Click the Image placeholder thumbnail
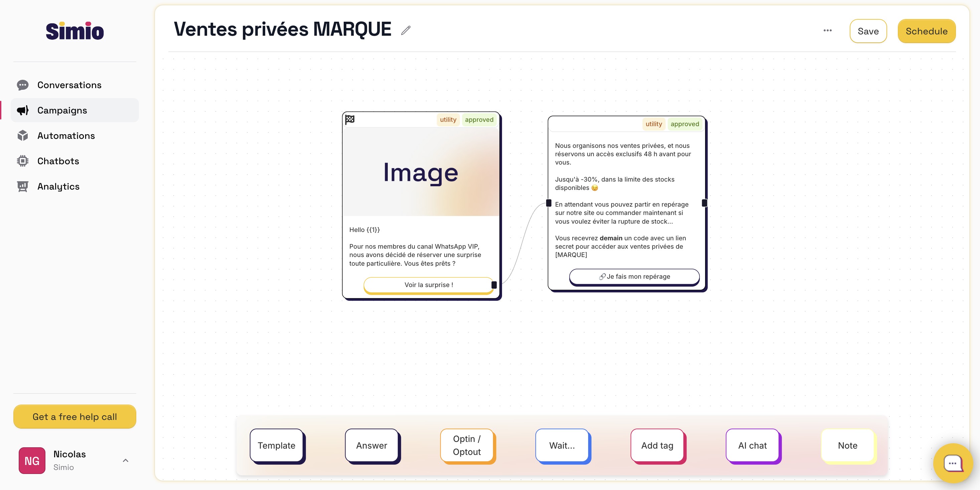 pyautogui.click(x=421, y=172)
